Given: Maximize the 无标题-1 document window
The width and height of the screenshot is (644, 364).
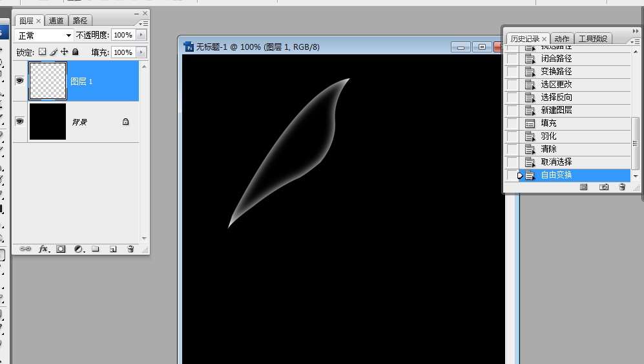Looking at the screenshot, I should pos(482,47).
